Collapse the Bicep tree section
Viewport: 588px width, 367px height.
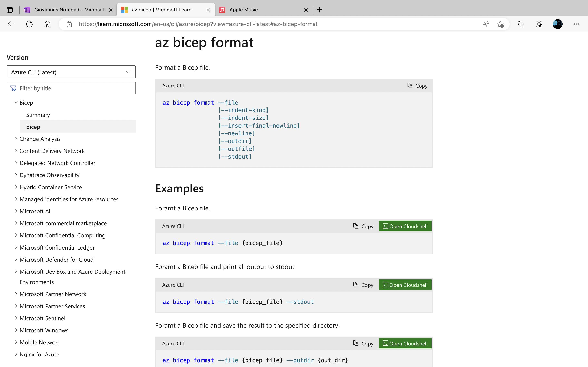[16, 102]
